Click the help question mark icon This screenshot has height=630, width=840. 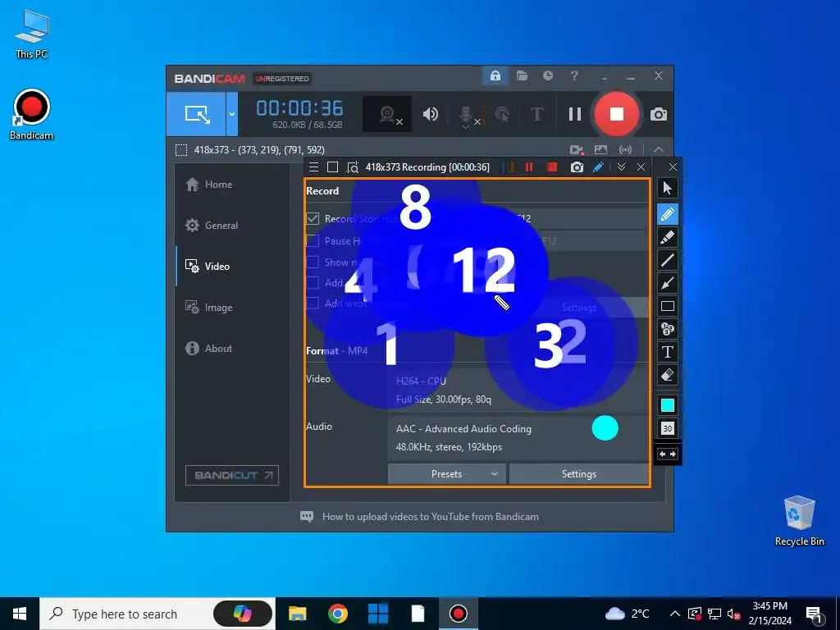point(574,76)
